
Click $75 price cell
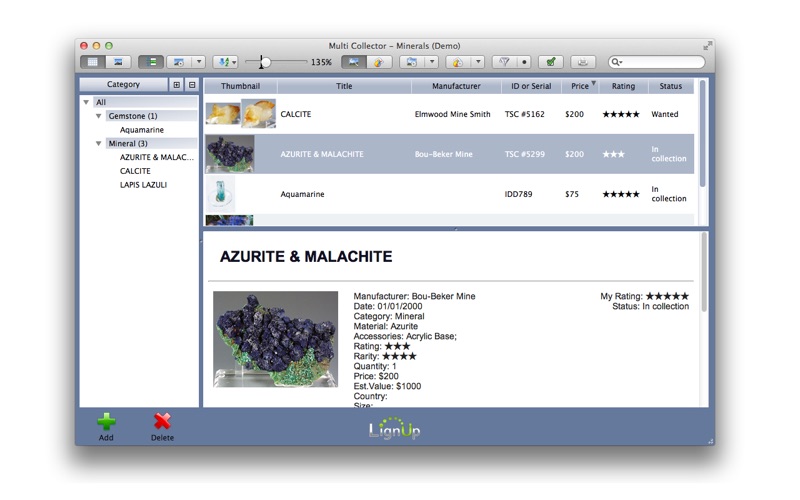[x=572, y=194]
